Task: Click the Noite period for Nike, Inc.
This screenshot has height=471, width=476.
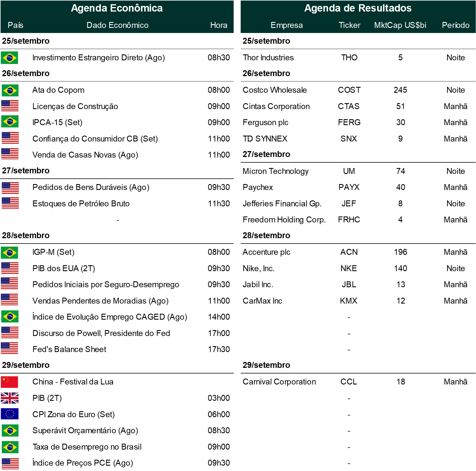Action: [x=456, y=268]
